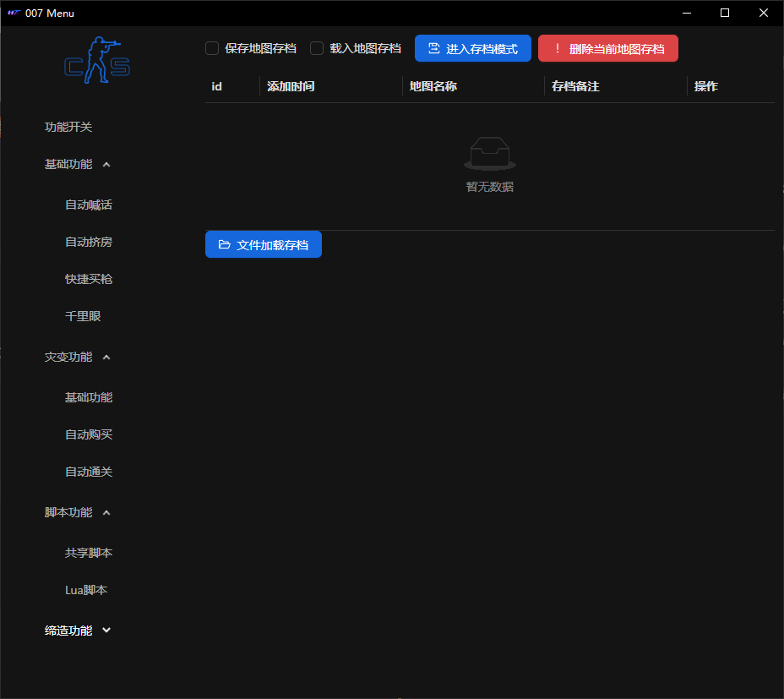Click top-level 基础功能 group label
Viewport: 784px width, 699px height.
pos(68,164)
